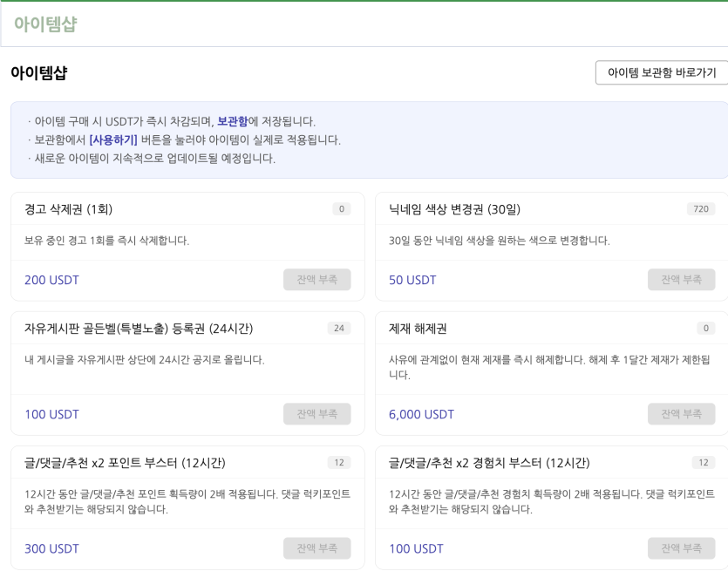Click 100 USDT price of 경험치 부스터

416,548
